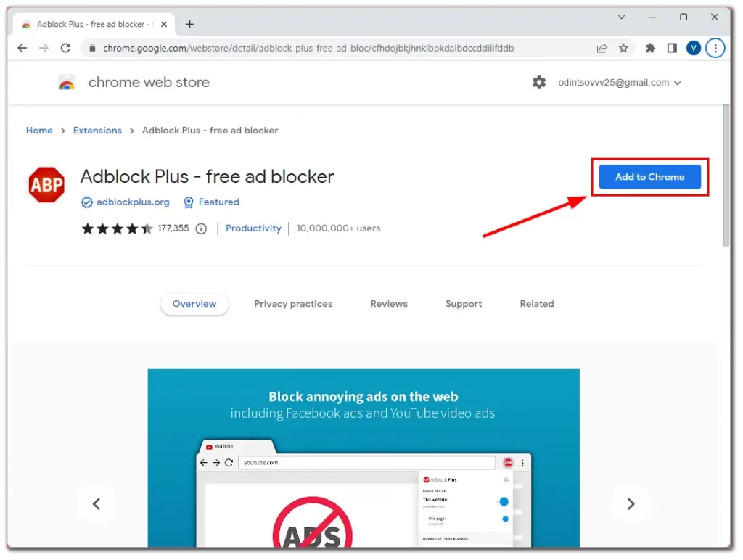Minimize the Chrome window

(652, 17)
